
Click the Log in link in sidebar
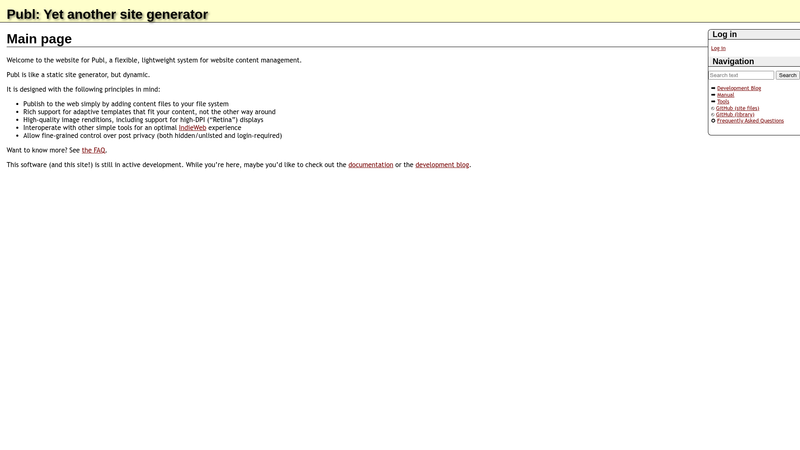point(718,48)
